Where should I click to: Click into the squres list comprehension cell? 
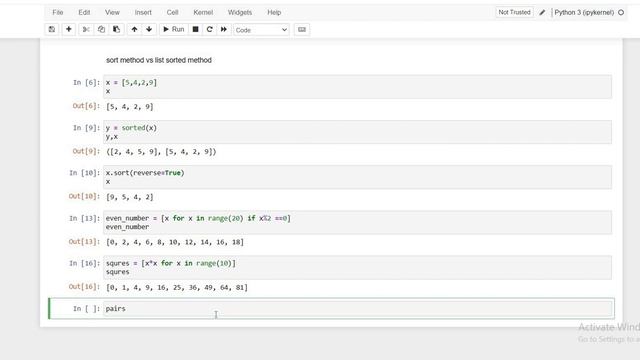click(x=358, y=267)
